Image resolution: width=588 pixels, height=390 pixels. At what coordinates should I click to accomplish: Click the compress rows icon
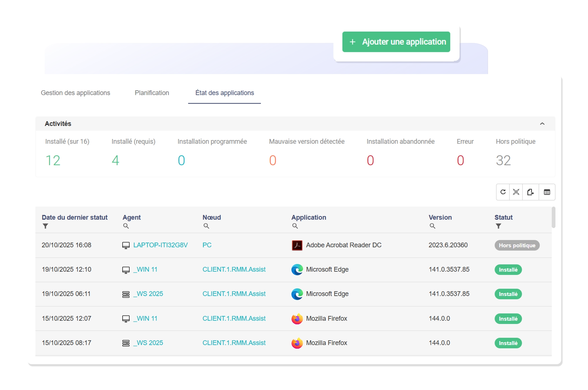pyautogui.click(x=516, y=192)
